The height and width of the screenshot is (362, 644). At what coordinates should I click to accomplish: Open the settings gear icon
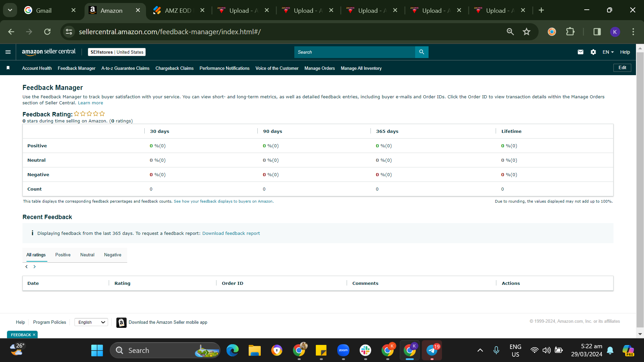[593, 52]
